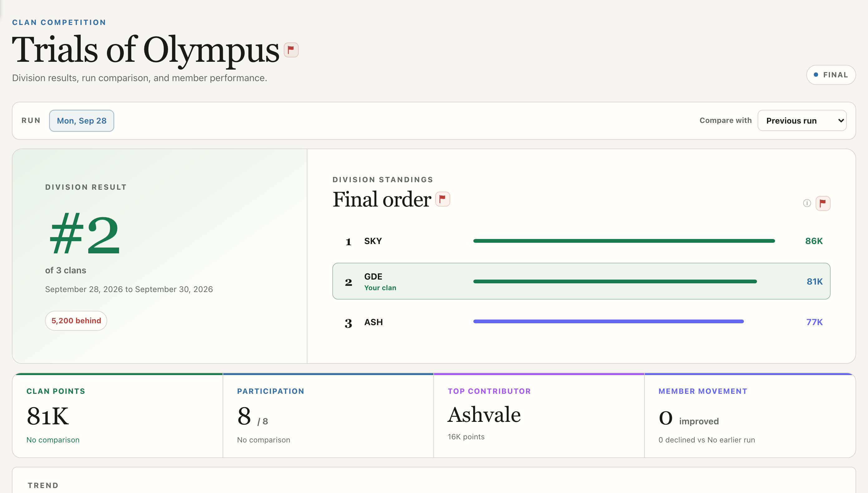
Task: Click the flag icon next to Final order
Action: coord(442,199)
